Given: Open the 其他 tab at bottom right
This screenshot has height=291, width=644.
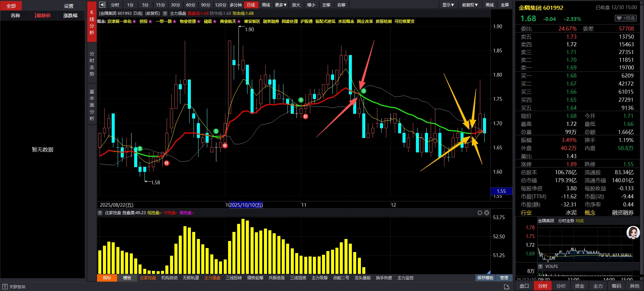Looking at the screenshot, I should pos(635,286).
